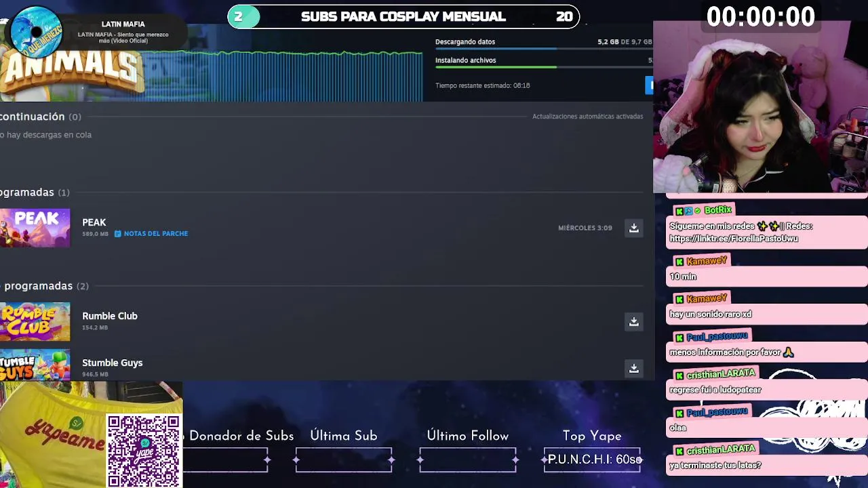
Task: Click the 'hay un sonido raro xd' message
Action: (710, 314)
